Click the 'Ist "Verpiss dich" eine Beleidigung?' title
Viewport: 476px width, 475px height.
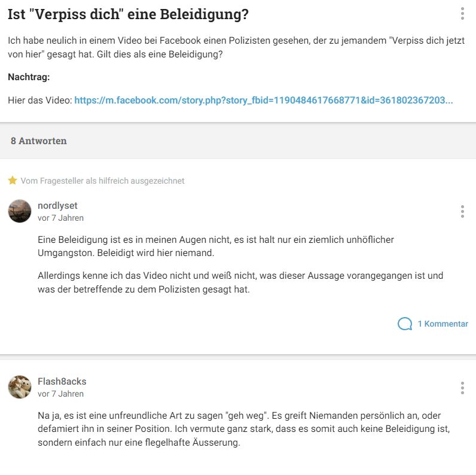(x=128, y=14)
